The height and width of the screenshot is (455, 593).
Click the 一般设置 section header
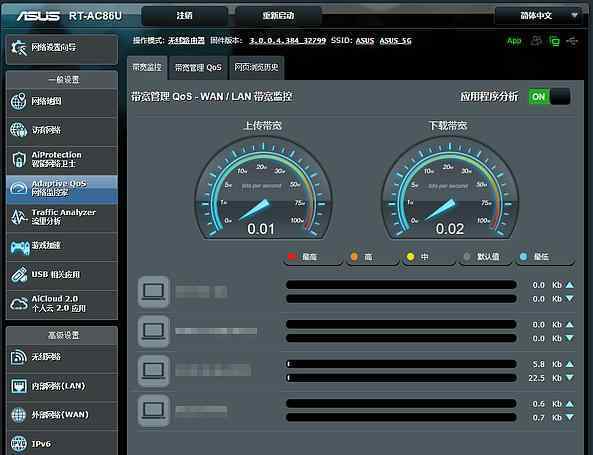click(62, 80)
